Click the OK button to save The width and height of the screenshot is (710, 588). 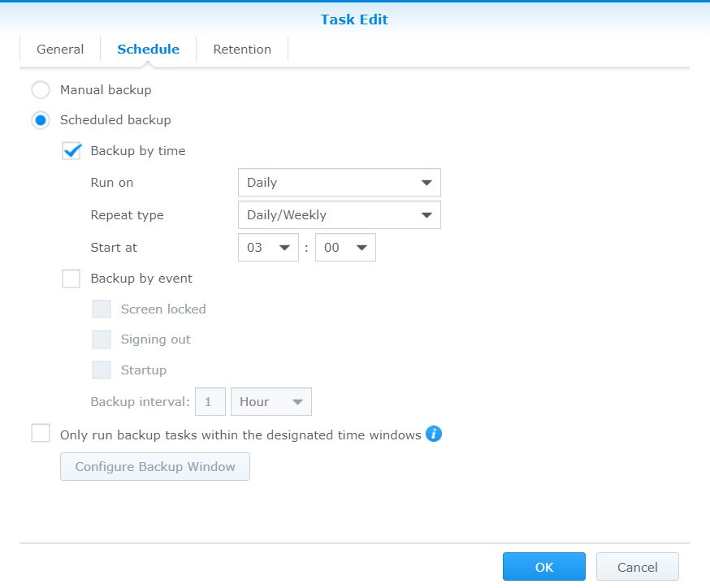(x=543, y=566)
